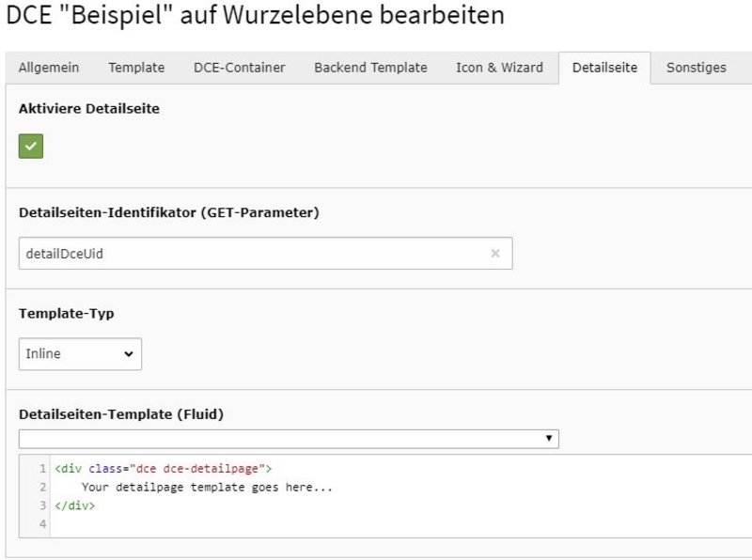Open the Template-Typ Inline dropdown
The width and height of the screenshot is (752, 560).
tap(80, 354)
